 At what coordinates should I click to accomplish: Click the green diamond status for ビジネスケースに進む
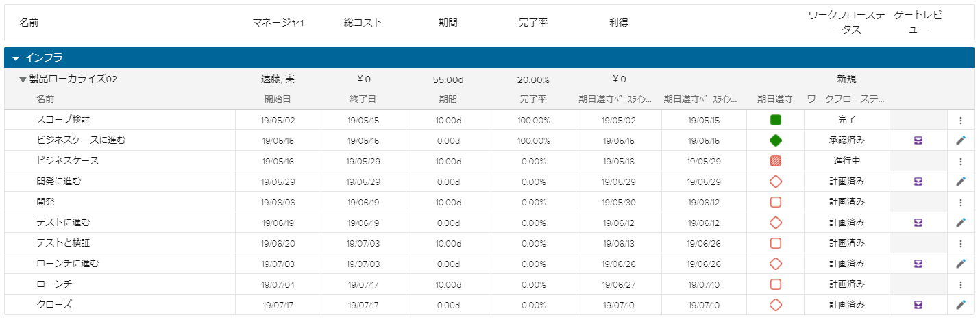pos(776,140)
